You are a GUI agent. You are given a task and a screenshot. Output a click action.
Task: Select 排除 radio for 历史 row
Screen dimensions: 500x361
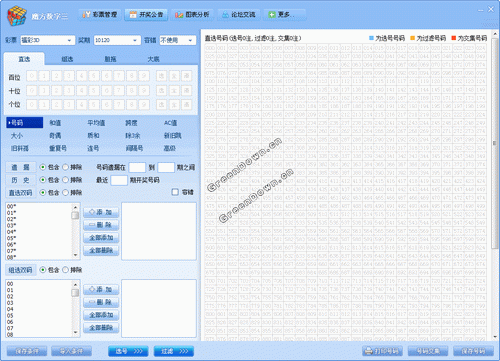tap(65, 180)
